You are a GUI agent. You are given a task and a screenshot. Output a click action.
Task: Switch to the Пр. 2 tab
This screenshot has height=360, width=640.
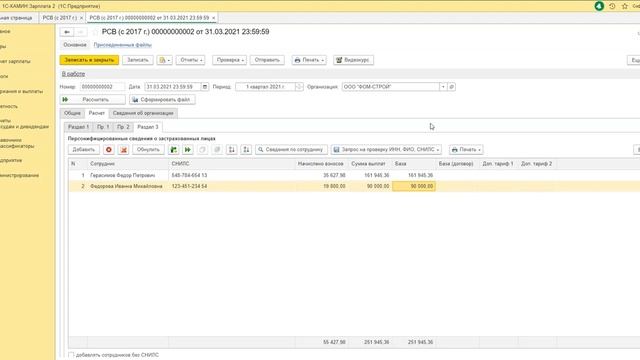123,127
